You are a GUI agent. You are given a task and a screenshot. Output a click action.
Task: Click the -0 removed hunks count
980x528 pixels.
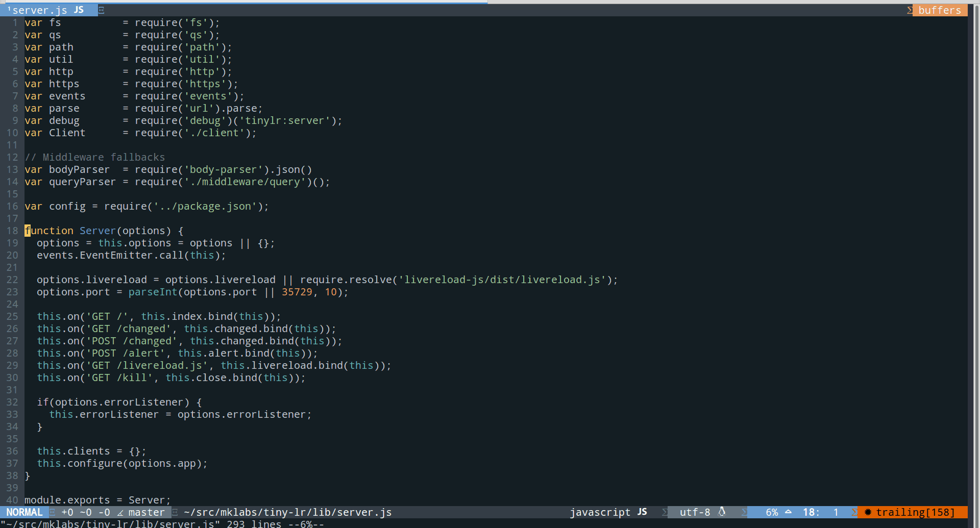104,512
